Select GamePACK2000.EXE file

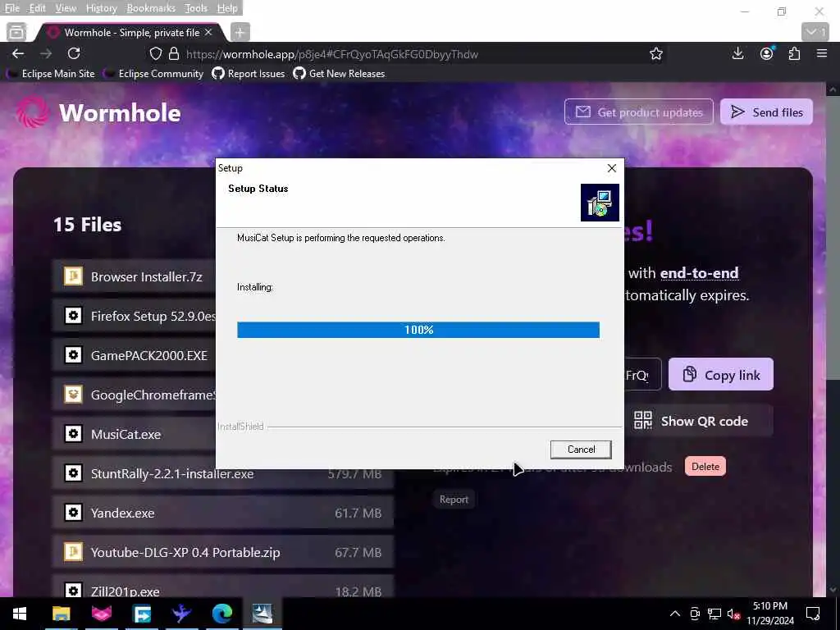pyautogui.click(x=134, y=355)
